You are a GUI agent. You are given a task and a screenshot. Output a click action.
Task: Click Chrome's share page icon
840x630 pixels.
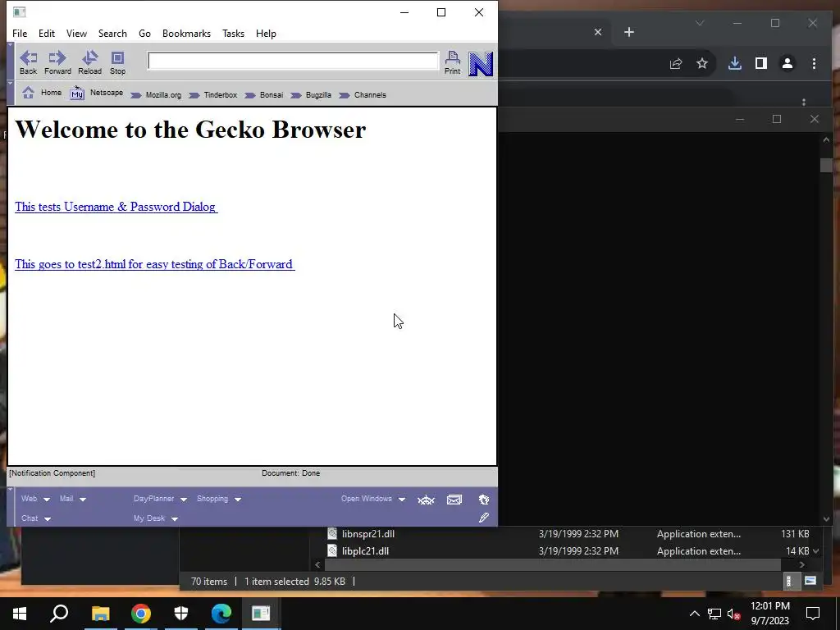pos(676,64)
